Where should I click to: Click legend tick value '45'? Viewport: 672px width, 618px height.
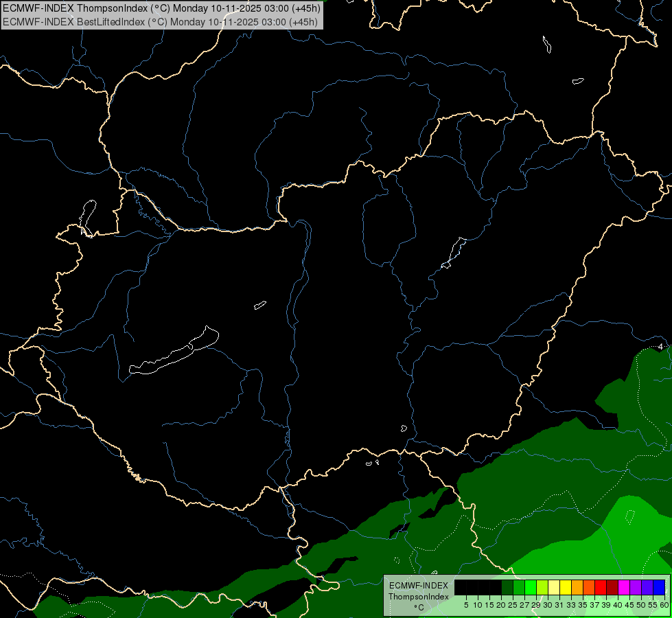(629, 605)
